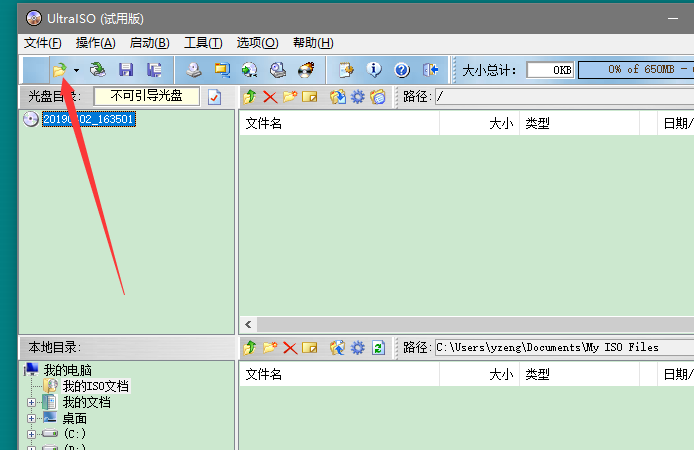Select the disc volume node ending in 163501
The height and width of the screenshot is (450, 694).
pos(89,119)
